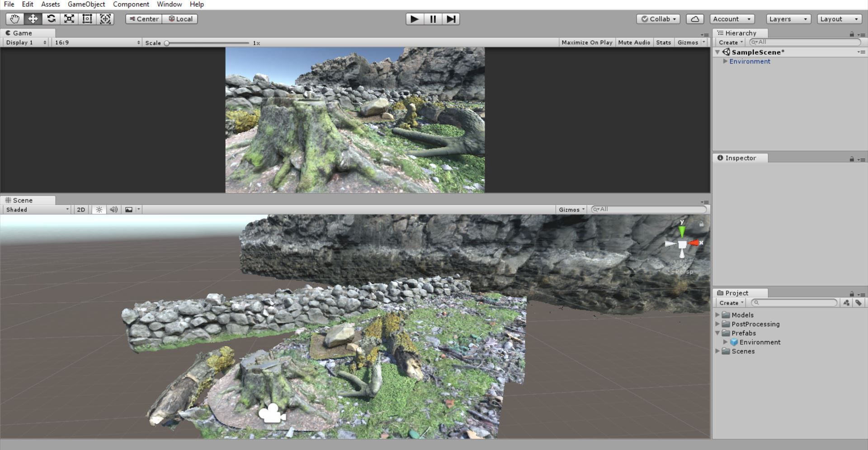Select the Rotate tool
Screen dimensions: 868x450
coord(51,19)
